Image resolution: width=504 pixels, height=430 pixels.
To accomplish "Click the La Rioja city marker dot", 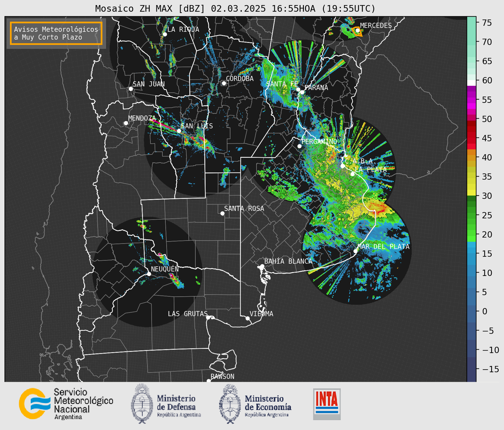I will tap(165, 34).
